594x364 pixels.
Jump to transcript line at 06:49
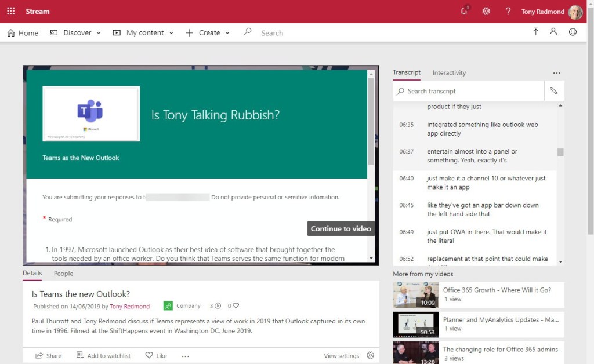click(475, 236)
